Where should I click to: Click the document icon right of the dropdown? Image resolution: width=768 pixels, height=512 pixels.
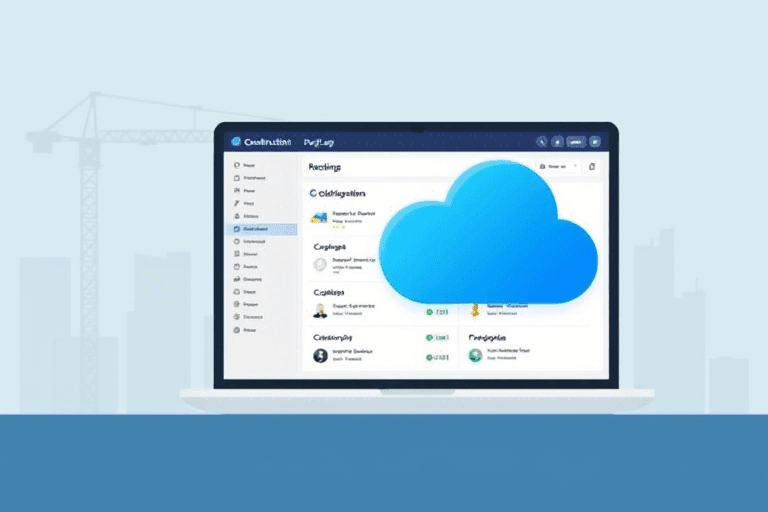point(591,166)
